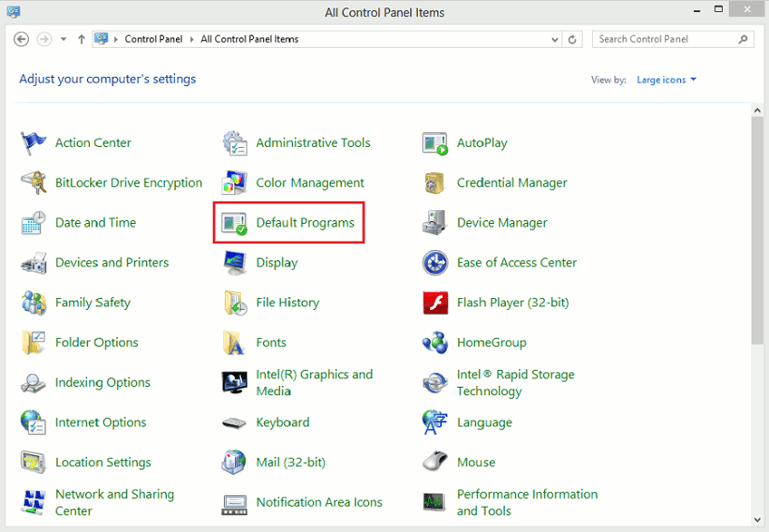Viewport: 769px width, 532px height.
Task: Open the Fonts folder icon
Action: click(234, 343)
